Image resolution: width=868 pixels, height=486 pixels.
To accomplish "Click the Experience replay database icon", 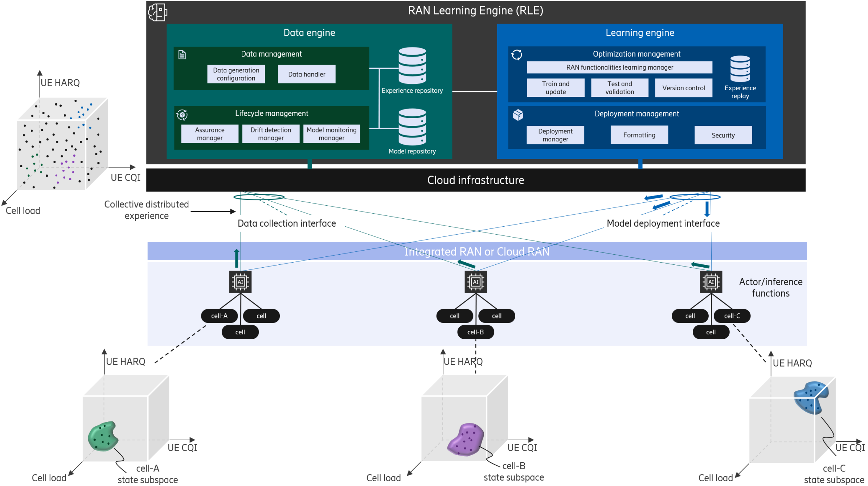I will tap(740, 69).
